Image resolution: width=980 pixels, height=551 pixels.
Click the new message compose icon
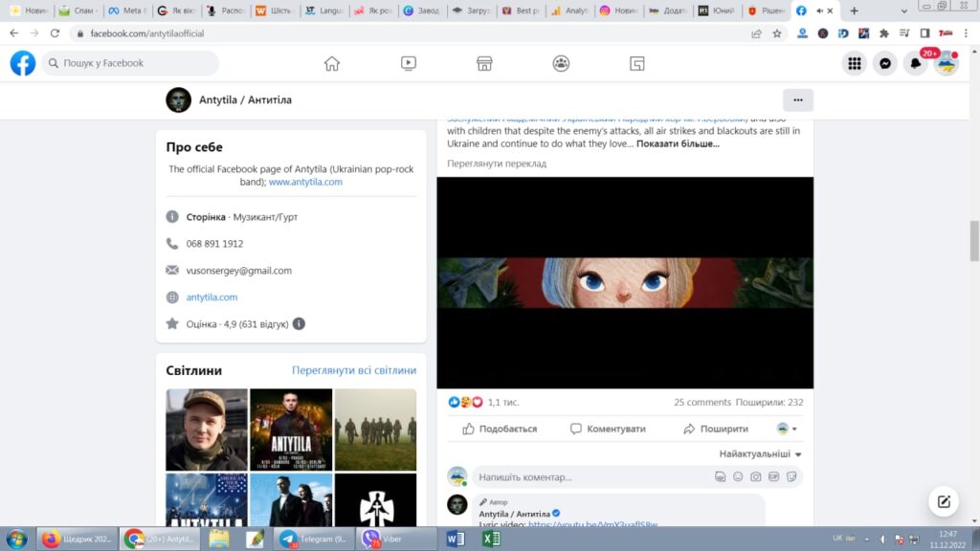point(944,501)
